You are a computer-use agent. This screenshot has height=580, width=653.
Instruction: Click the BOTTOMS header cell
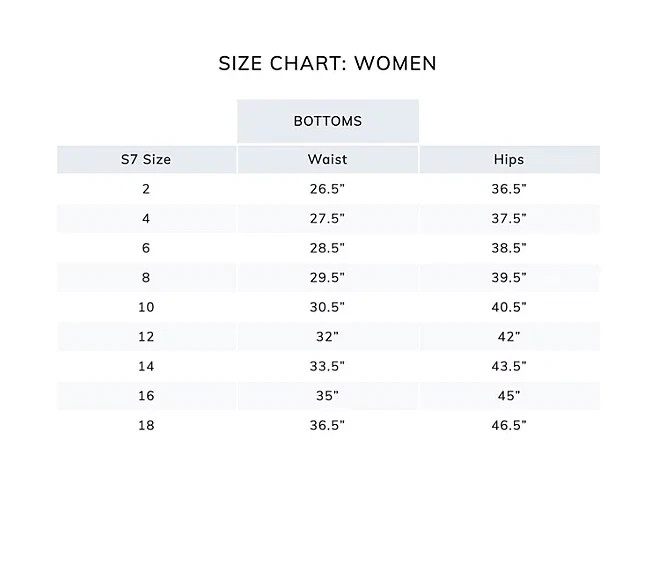pyautogui.click(x=328, y=121)
